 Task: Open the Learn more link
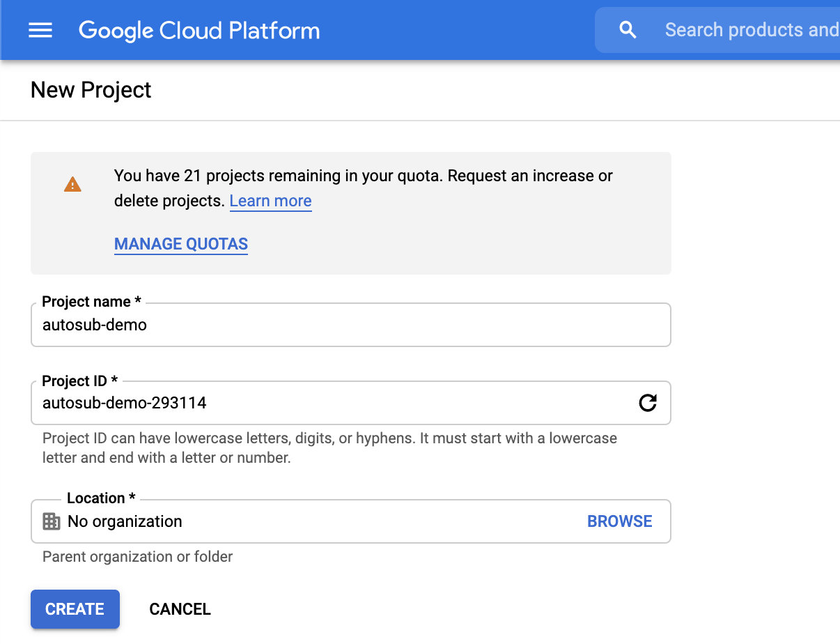click(x=270, y=201)
